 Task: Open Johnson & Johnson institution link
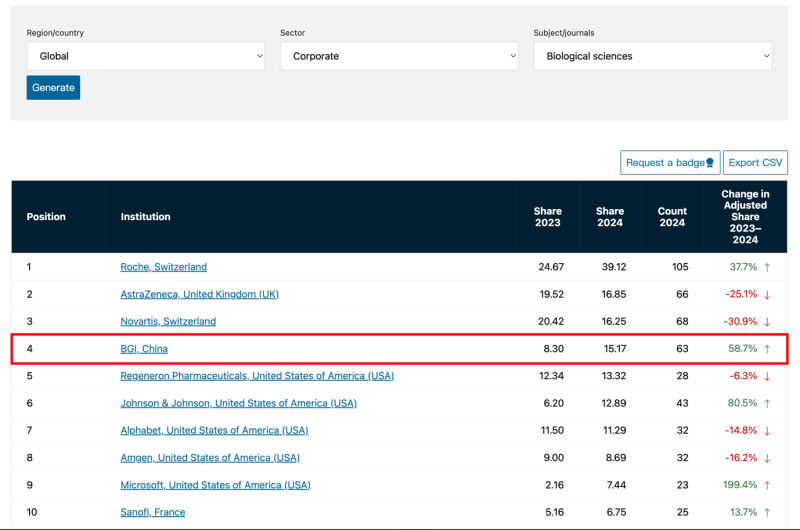point(238,403)
